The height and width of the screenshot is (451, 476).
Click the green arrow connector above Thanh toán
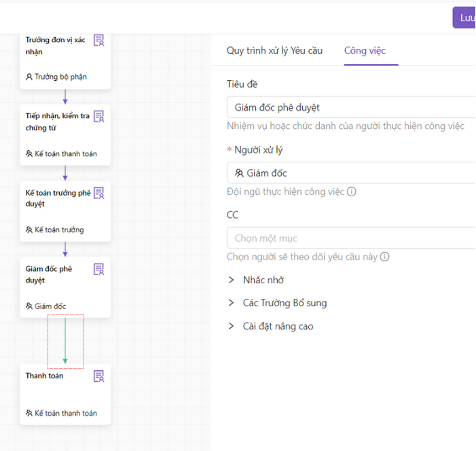pyautogui.click(x=65, y=341)
